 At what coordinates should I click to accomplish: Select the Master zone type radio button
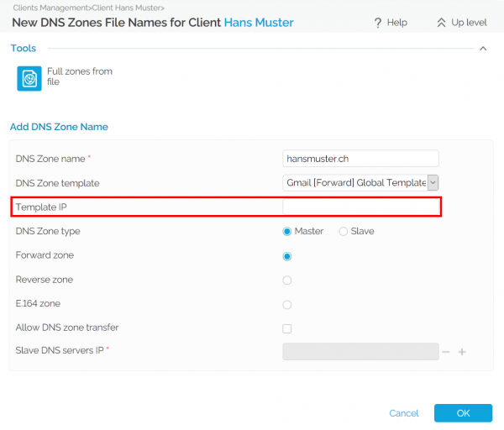click(287, 231)
